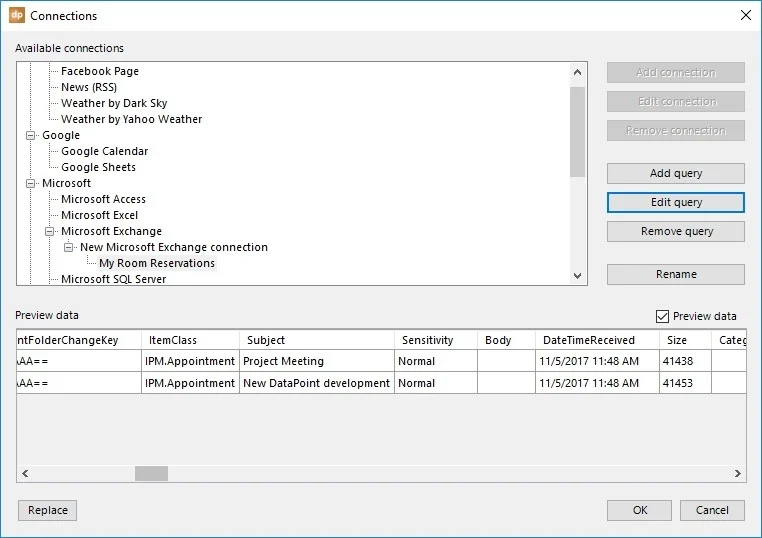The image size is (762, 538).
Task: Click the size value 41438
Action: pyautogui.click(x=685, y=362)
